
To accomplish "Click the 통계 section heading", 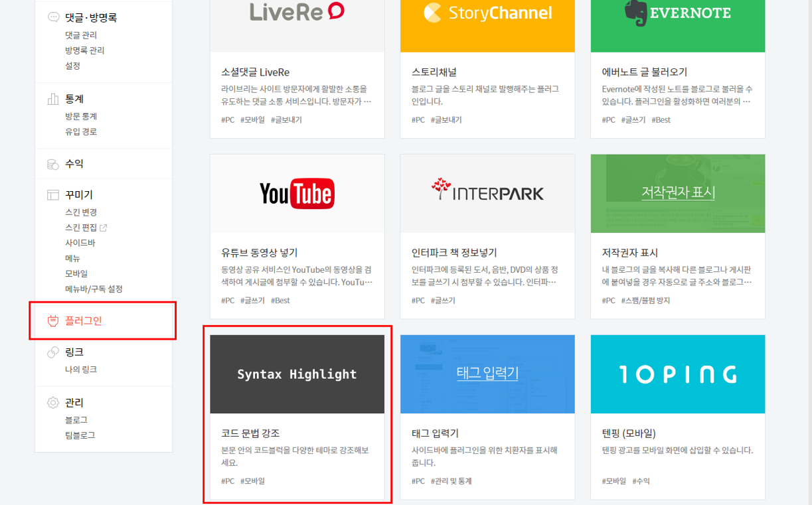I will tap(74, 99).
